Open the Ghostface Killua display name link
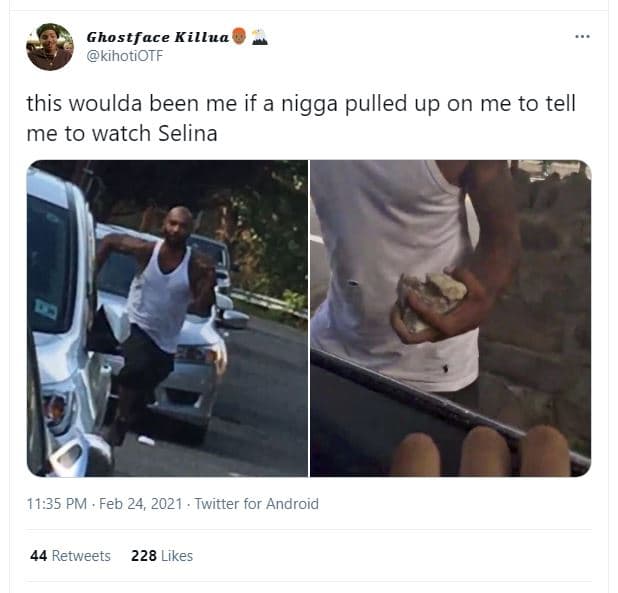 [x=158, y=37]
